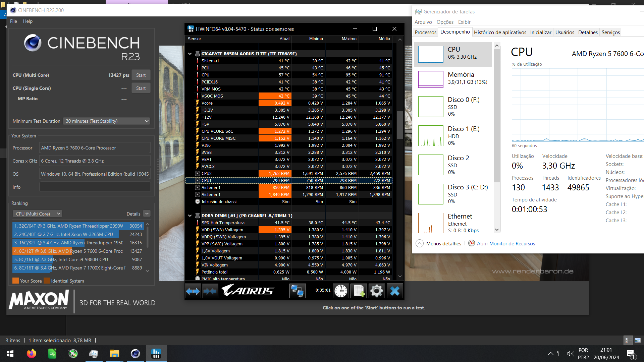Screen dimensions: 644x362
Task: Click the POR PTB2 language indicator
Action: (x=583, y=354)
